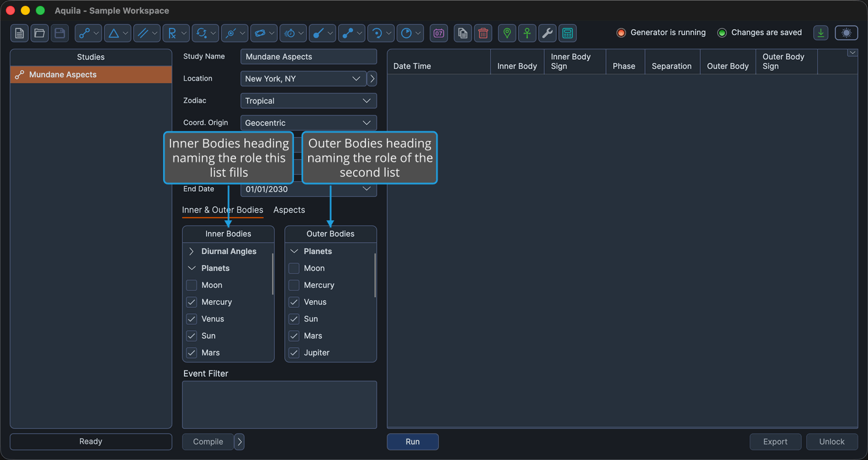Uncheck Venus in Outer Bodies
This screenshot has height=460, width=868.
294,302
